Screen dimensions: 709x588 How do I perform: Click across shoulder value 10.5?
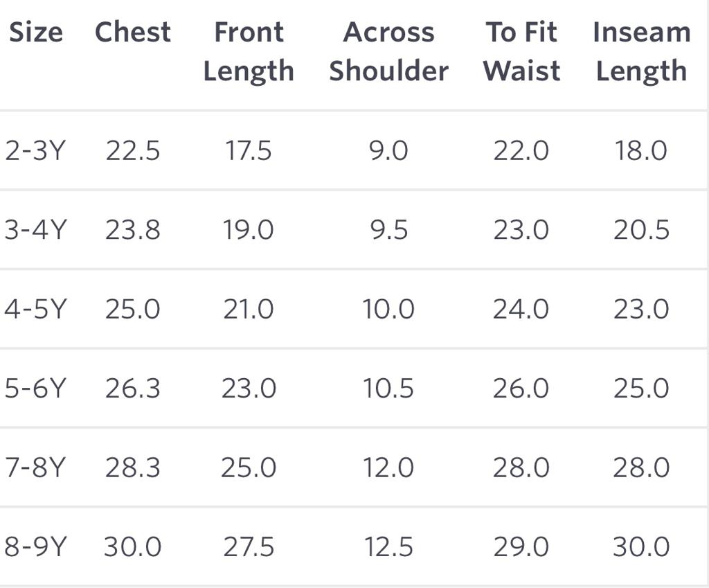tap(388, 389)
